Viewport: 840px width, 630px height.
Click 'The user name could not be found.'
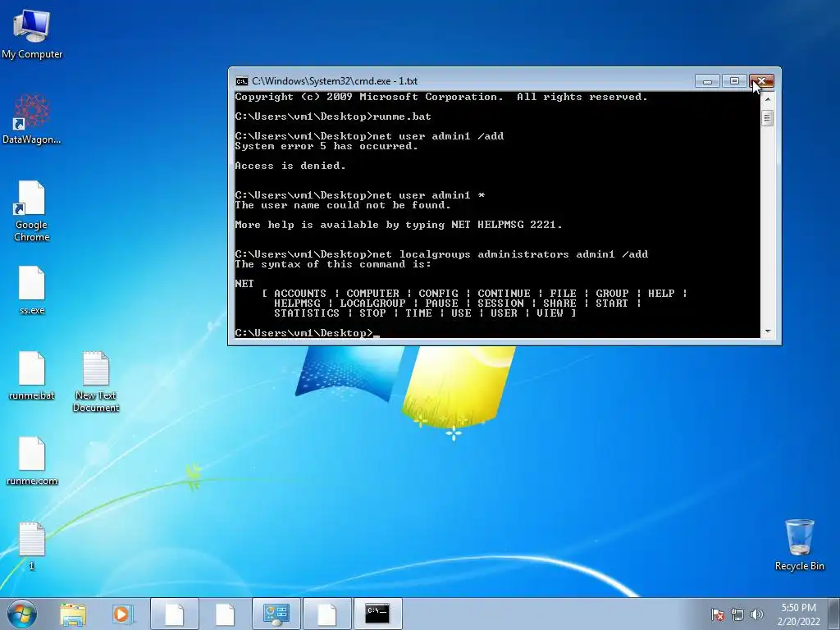[x=342, y=205]
